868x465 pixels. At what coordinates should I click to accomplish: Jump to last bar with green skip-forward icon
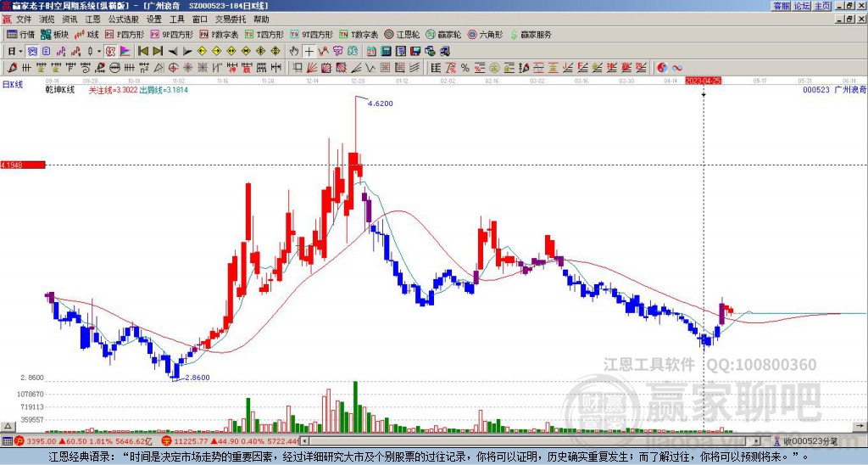click(158, 51)
